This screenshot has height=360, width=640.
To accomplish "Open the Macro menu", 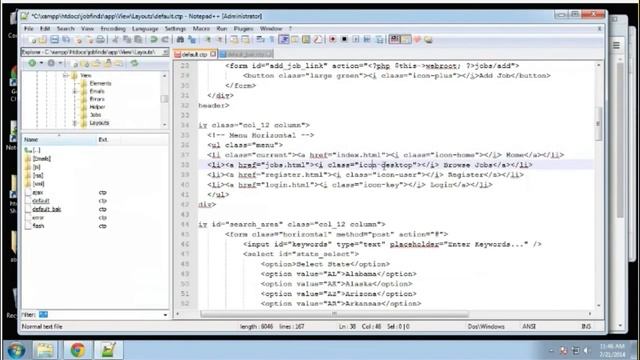I will 201,29.
